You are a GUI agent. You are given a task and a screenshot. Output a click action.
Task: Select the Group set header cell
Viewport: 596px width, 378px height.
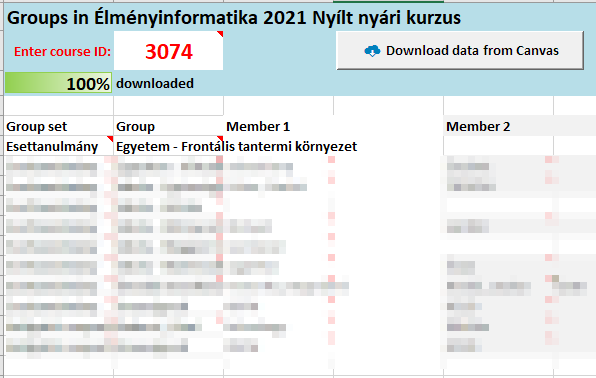point(59,126)
